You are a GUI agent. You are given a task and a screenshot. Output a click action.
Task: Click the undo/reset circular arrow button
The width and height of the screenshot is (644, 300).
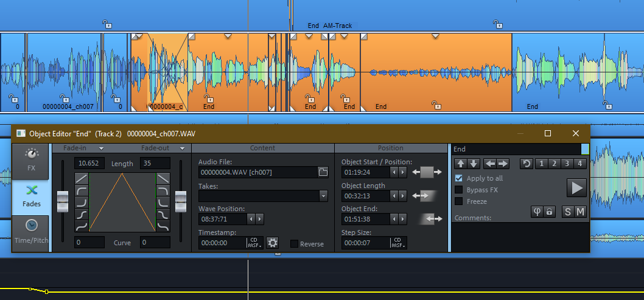(527, 164)
